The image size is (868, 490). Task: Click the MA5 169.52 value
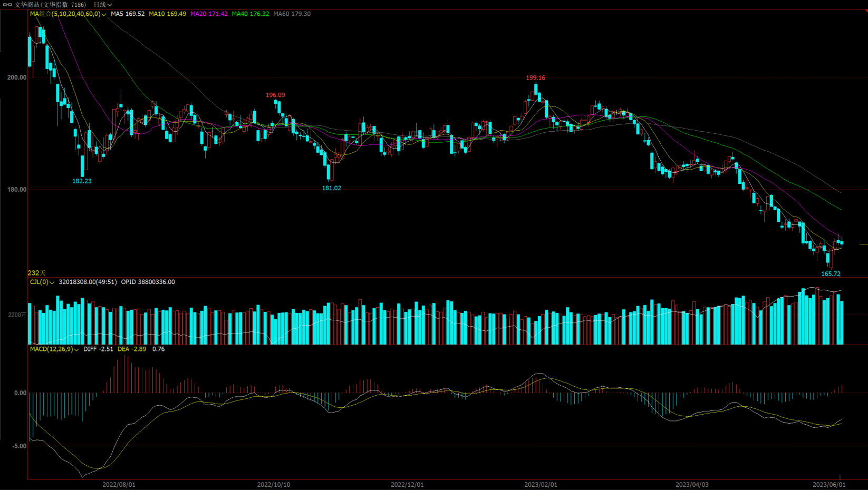128,14
